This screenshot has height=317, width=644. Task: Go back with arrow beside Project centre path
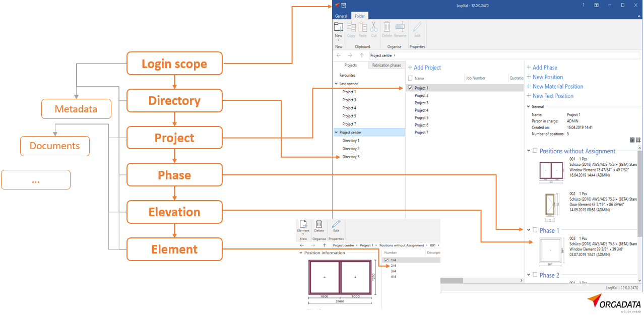[x=339, y=55]
